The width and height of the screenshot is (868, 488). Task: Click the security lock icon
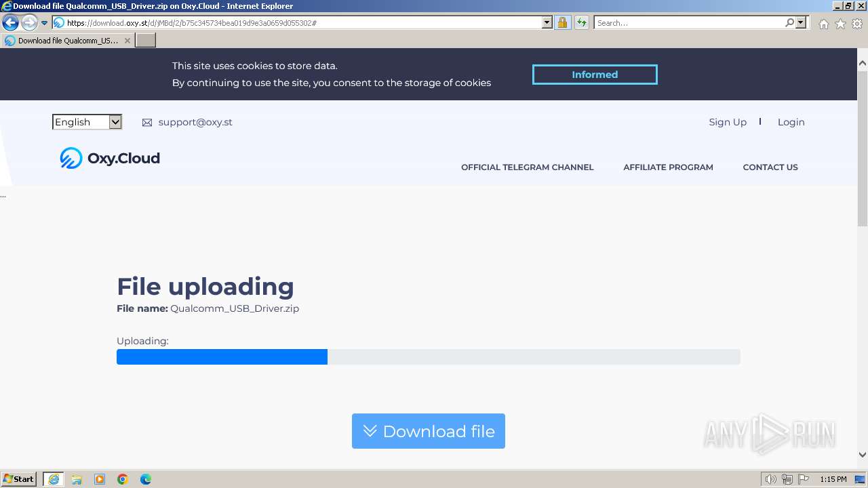click(x=562, y=23)
